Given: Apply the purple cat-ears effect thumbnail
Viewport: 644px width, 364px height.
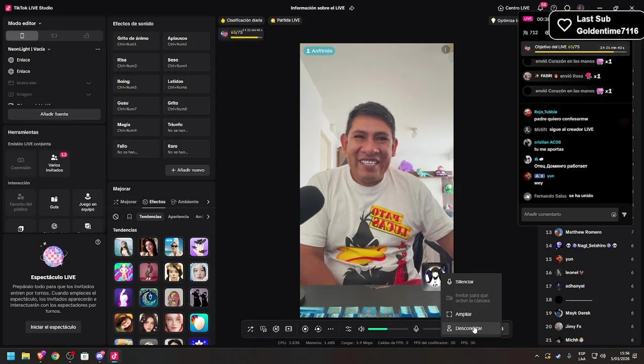Looking at the screenshot, I should pyautogui.click(x=199, y=247).
